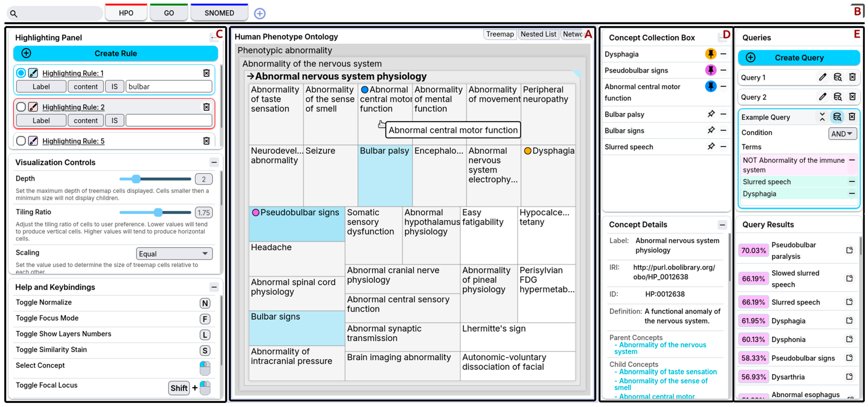Open the Scaling Equal dropdown
The width and height of the screenshot is (868, 407).
(174, 254)
